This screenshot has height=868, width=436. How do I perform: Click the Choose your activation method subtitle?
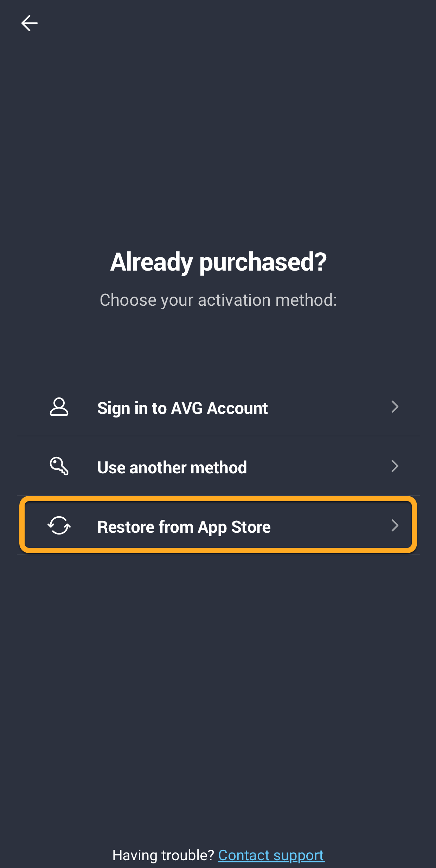coord(218,300)
